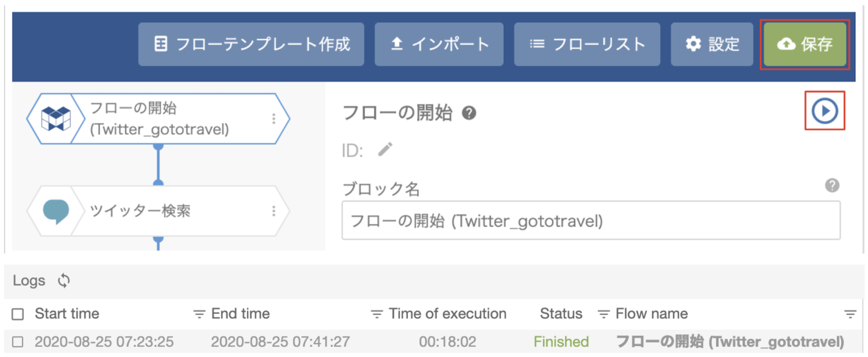Open help icon for ブロック名 field
Screen dimensions: 868x357
click(x=832, y=186)
